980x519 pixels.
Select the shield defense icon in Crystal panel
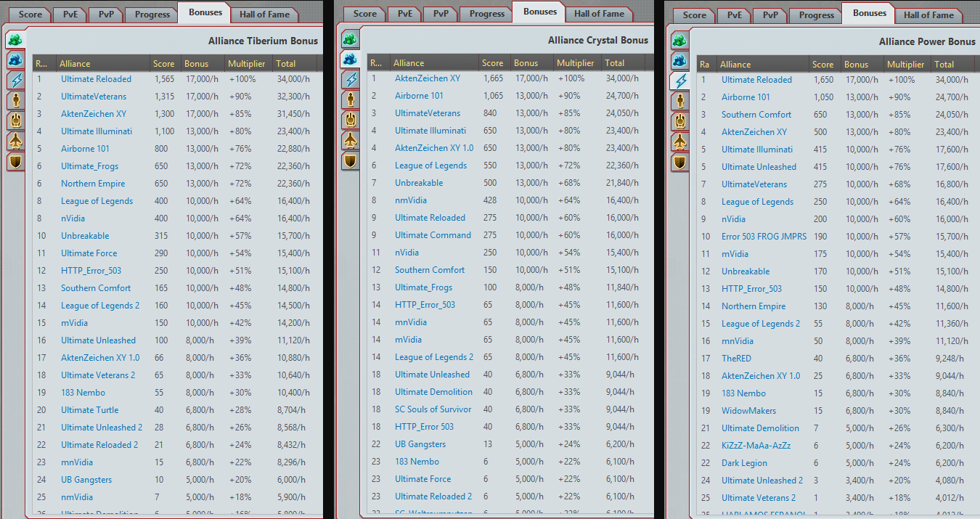pos(351,160)
